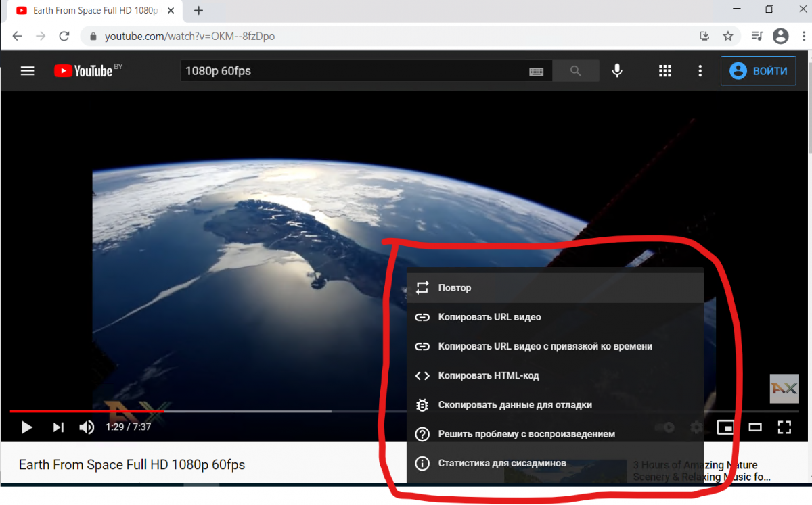Open the YouTube hamburger guide menu
812x505 pixels.
point(27,71)
